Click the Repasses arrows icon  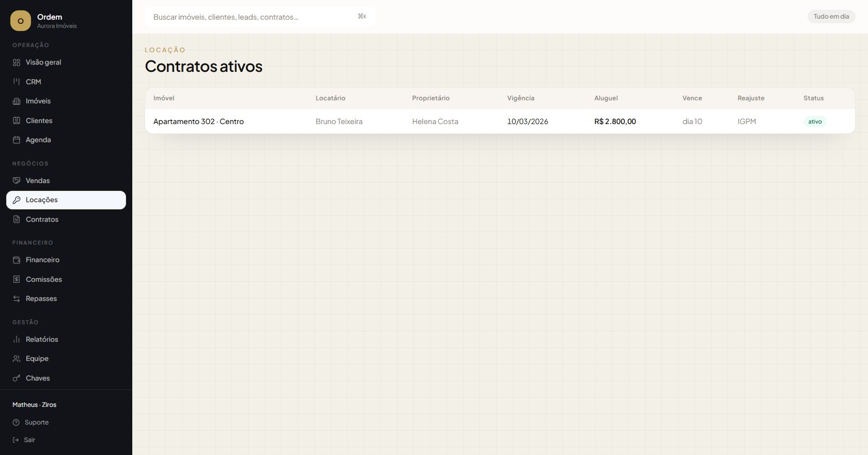pyautogui.click(x=17, y=299)
